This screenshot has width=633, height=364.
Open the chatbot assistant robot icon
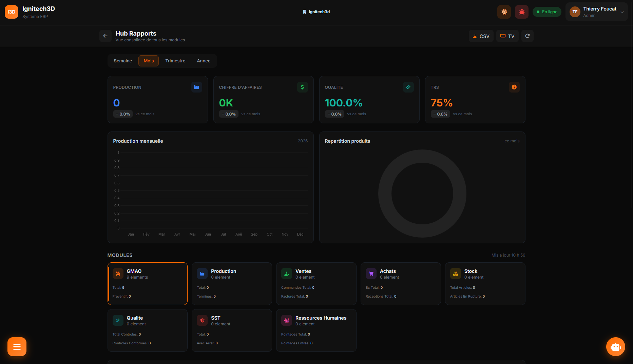(615, 346)
